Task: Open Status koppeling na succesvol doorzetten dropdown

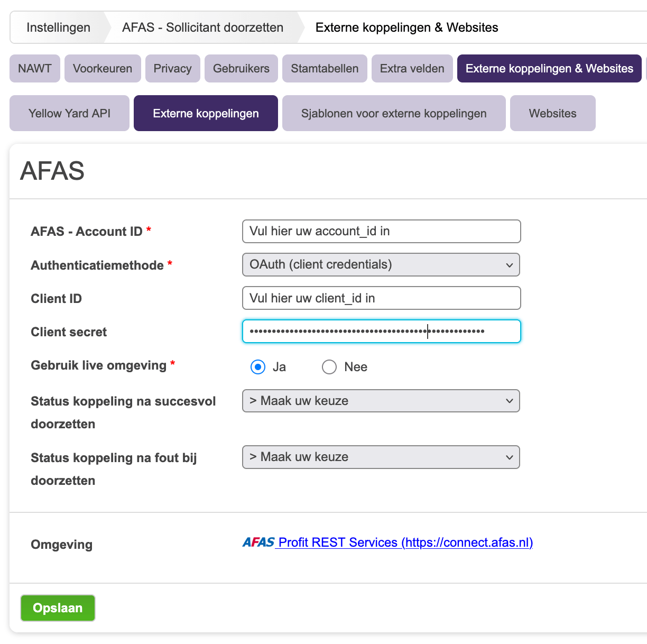Action: (381, 401)
